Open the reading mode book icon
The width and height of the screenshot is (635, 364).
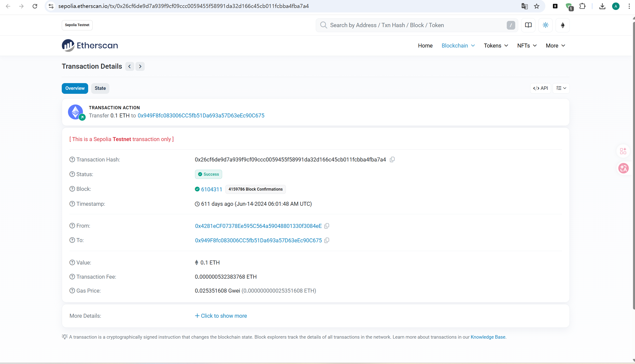pyautogui.click(x=528, y=25)
